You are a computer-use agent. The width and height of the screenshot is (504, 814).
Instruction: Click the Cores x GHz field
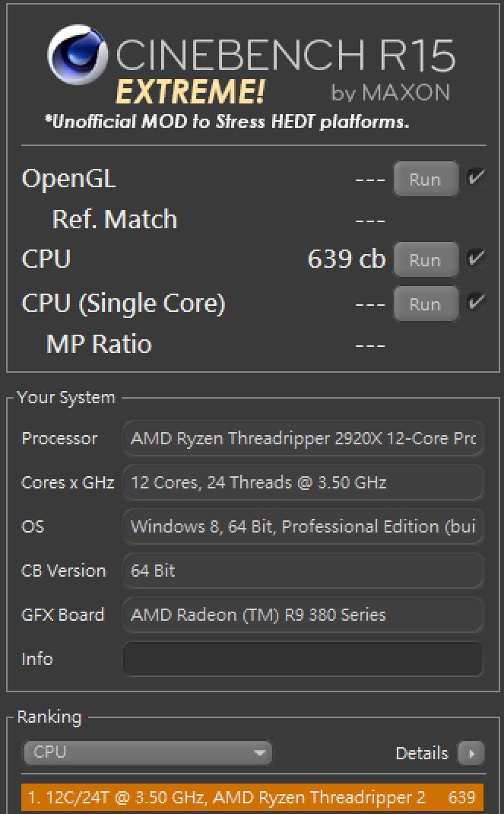[x=303, y=482]
